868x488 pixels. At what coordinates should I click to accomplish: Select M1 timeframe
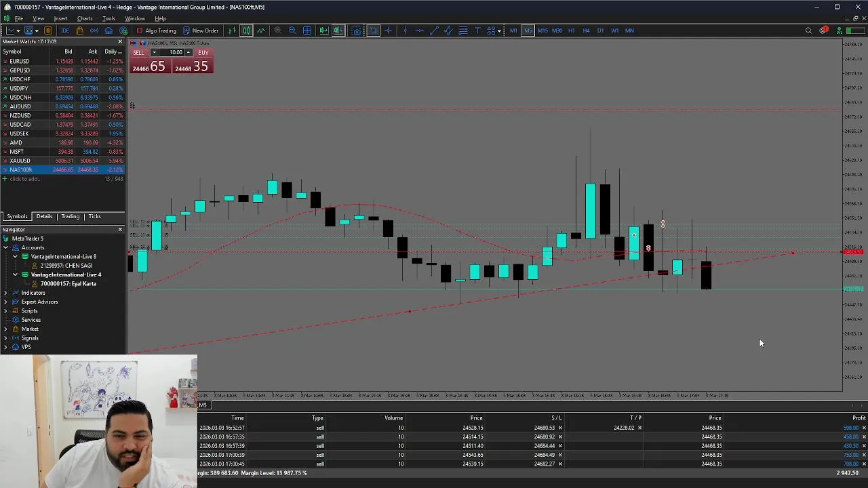point(513,30)
